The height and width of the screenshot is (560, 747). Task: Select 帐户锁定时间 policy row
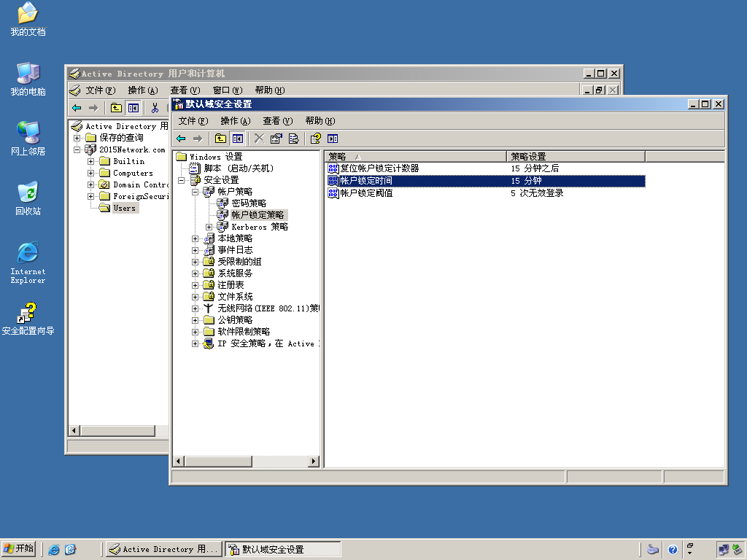pyautogui.click(x=485, y=181)
